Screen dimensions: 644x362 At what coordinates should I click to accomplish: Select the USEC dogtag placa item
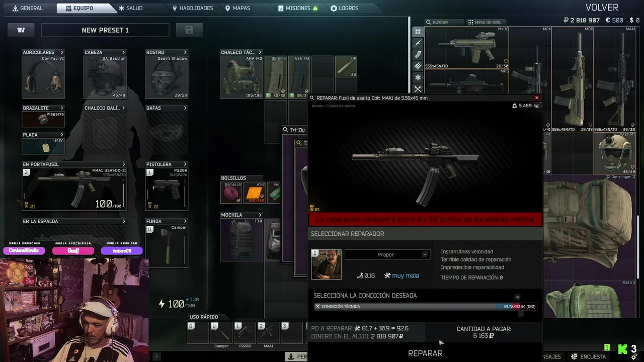43,146
